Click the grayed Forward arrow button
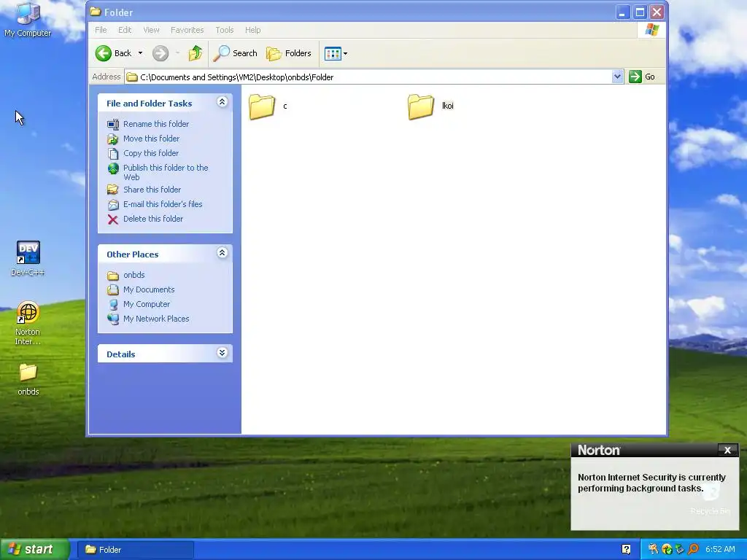The width and height of the screenshot is (747, 560). (x=160, y=53)
